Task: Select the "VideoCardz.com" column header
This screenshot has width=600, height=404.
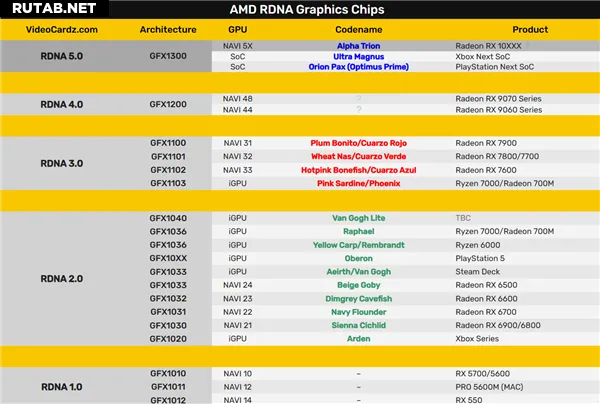Action: click(x=62, y=29)
